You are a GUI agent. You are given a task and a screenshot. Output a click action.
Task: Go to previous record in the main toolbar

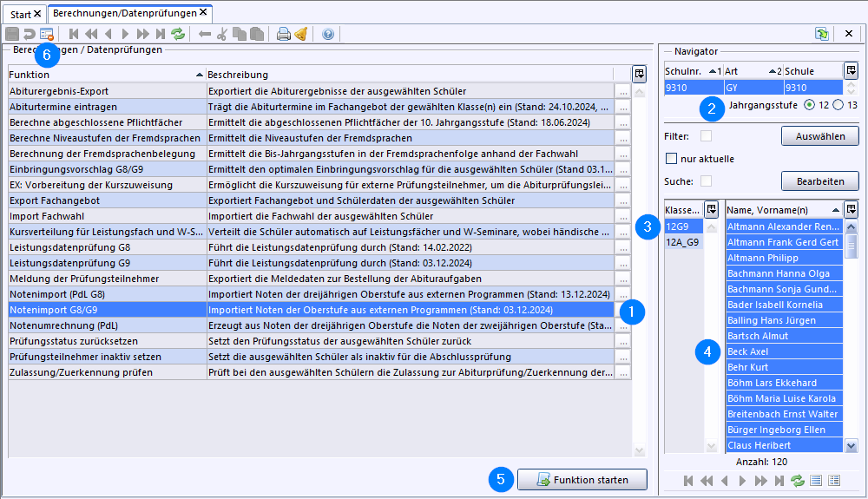coord(108,35)
